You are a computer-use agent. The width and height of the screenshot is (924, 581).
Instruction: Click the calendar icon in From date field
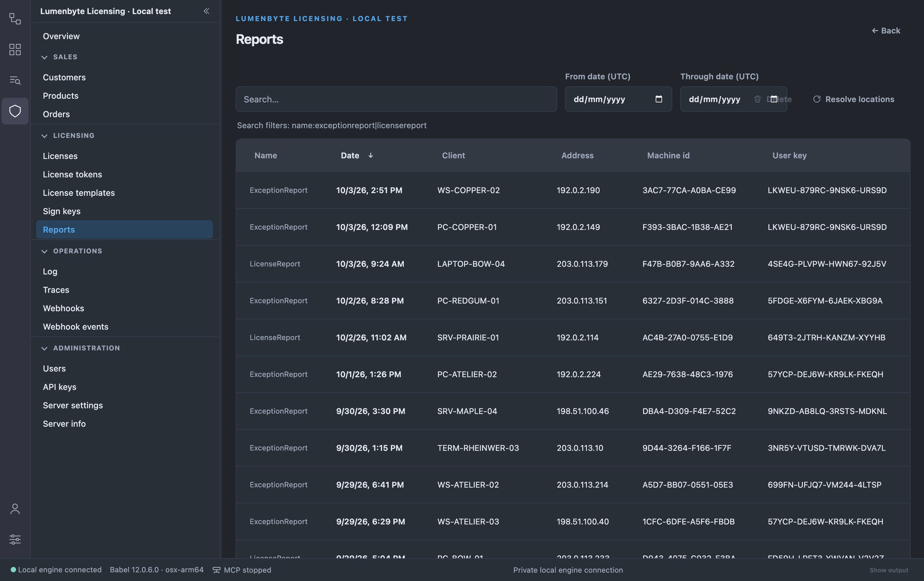[659, 99]
